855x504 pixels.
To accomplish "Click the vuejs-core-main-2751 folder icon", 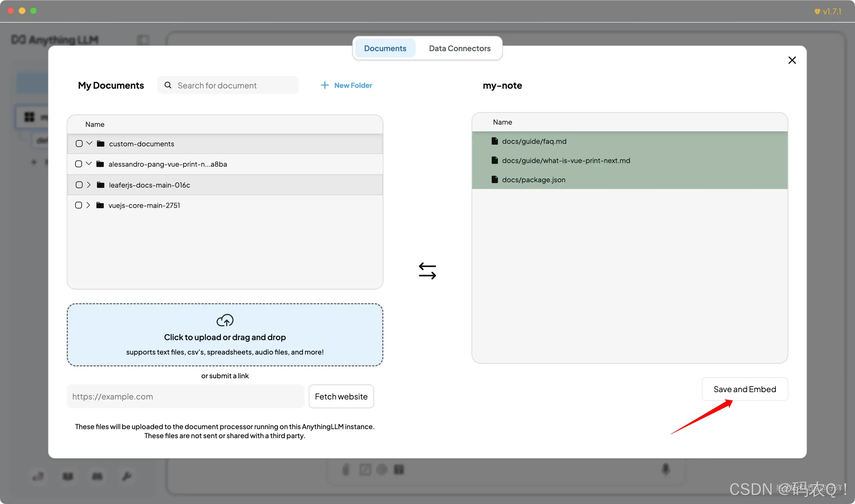I will click(100, 205).
